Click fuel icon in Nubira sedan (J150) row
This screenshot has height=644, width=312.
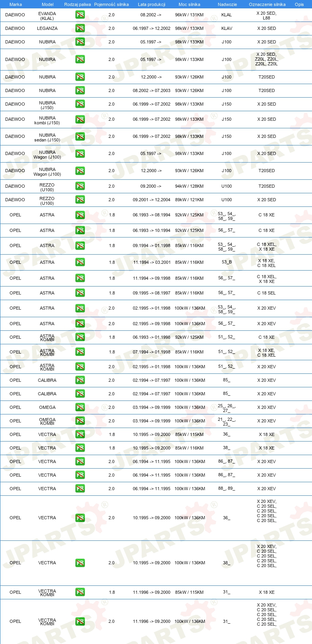80,136
